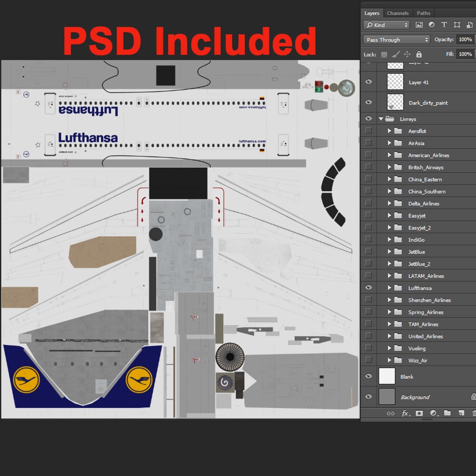Image resolution: width=476 pixels, height=476 pixels.
Task: Switch to the Layers tab
Action: click(372, 13)
